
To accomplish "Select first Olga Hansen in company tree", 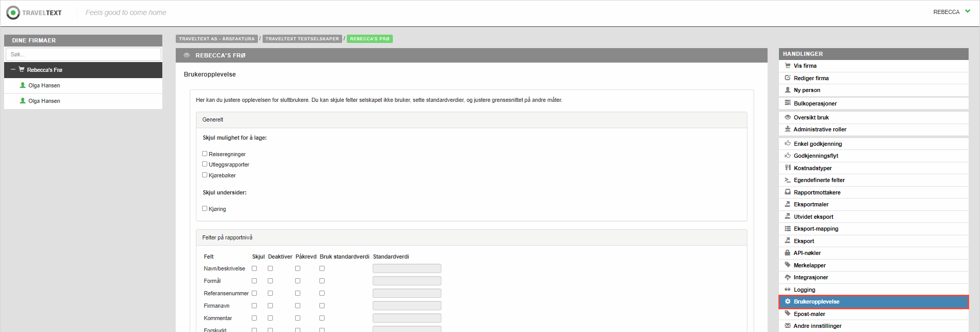I will click(x=44, y=85).
